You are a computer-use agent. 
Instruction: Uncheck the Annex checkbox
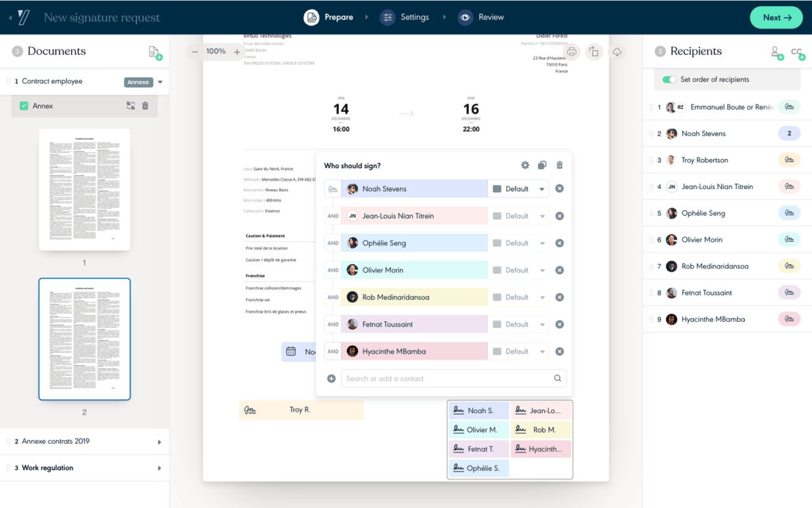[24, 106]
